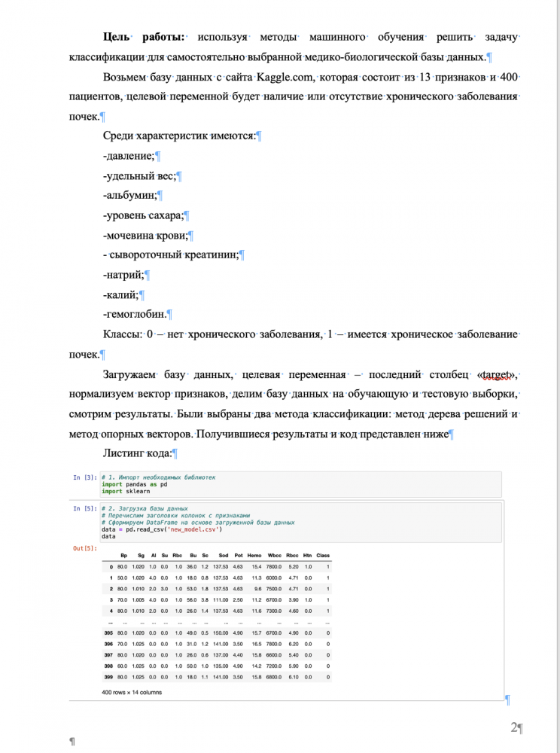Click the "In [5]:" cell prompt
The height and width of the screenshot is (753, 560).
click(85, 508)
